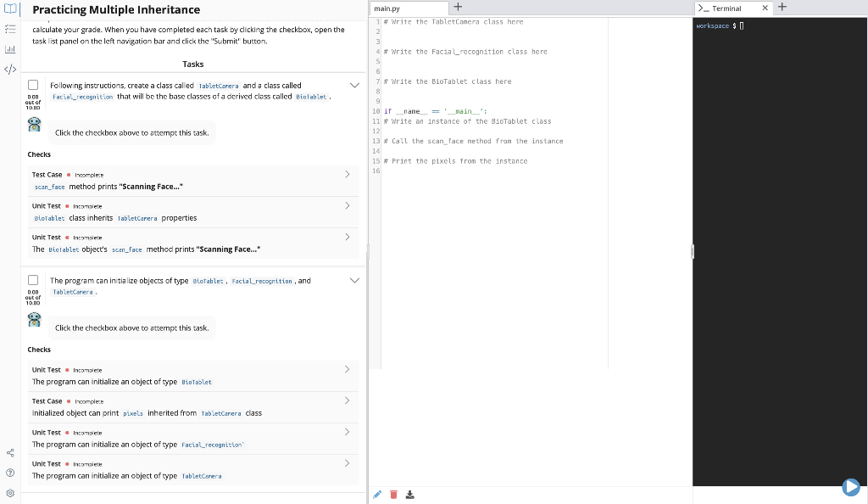Open the instructions book panel
This screenshot has height=504, width=868.
pos(9,8)
